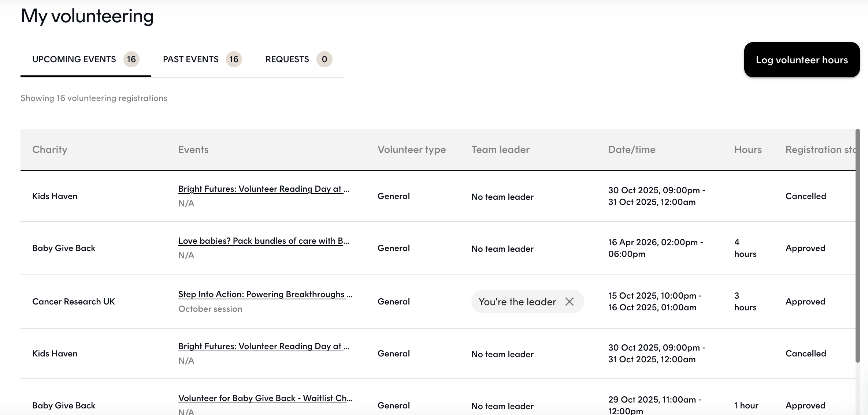The image size is (868, 415).
Task: Click the Charity column header
Action: (50, 149)
